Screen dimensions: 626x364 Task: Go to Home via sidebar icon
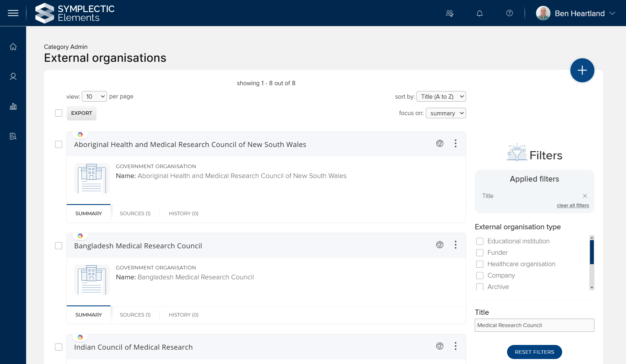13,47
